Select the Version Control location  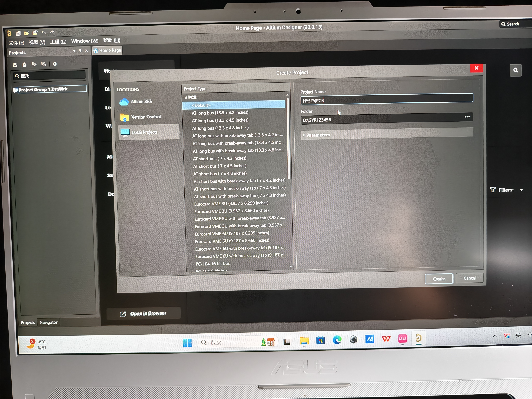tap(145, 117)
